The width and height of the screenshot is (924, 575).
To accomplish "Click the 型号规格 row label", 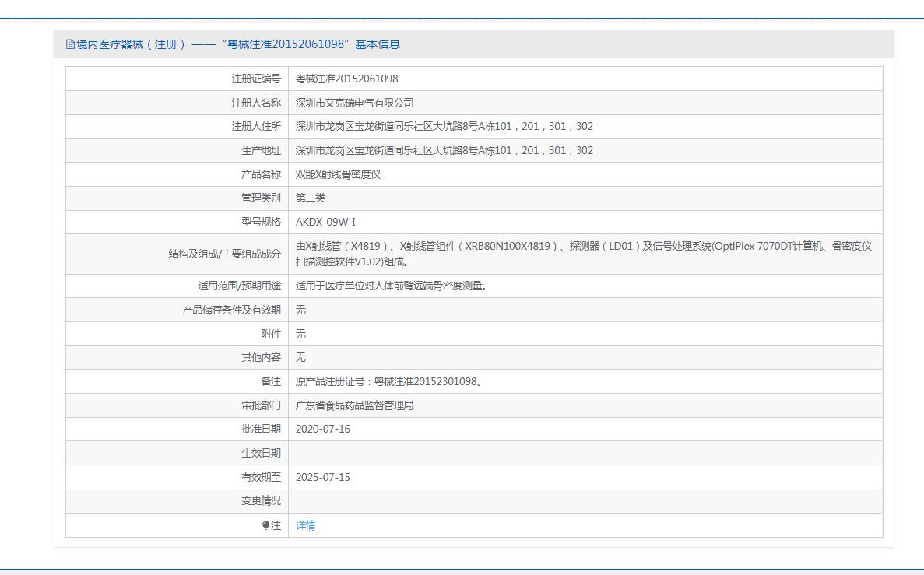I will coord(261,222).
